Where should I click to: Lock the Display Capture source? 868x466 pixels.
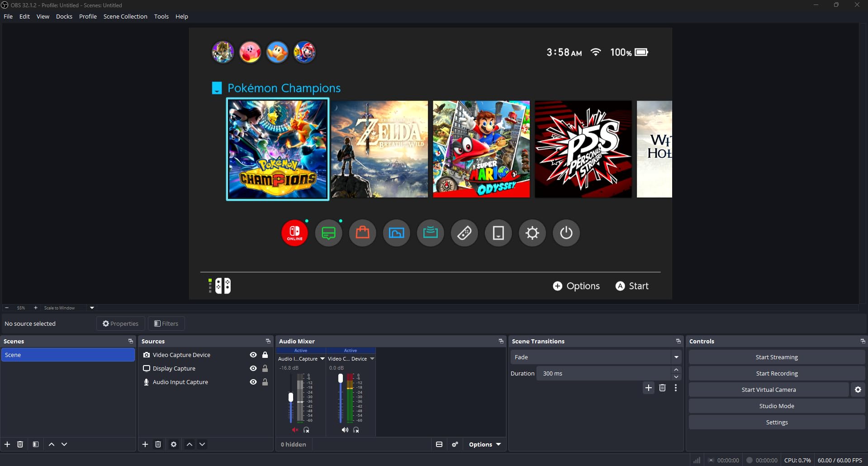pyautogui.click(x=265, y=368)
